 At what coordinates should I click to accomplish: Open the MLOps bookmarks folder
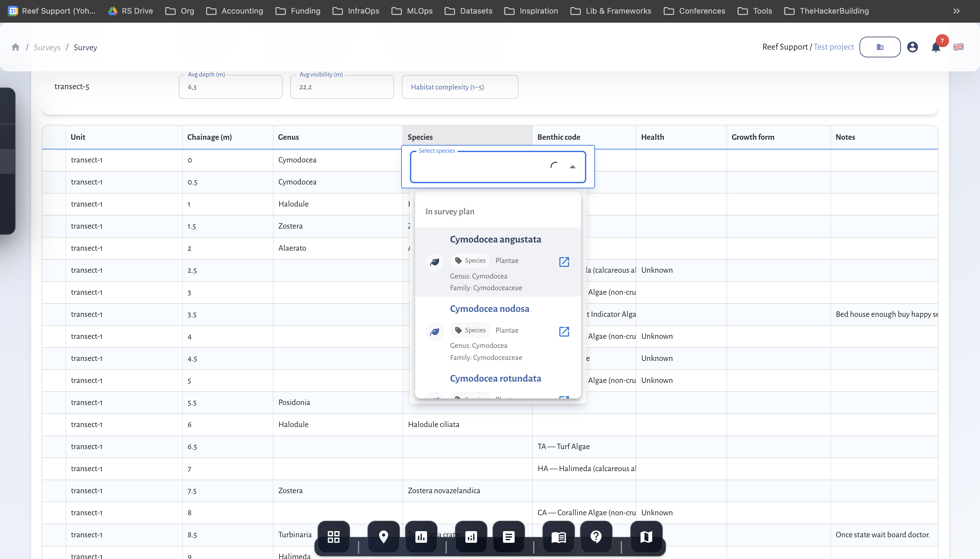pyautogui.click(x=412, y=11)
